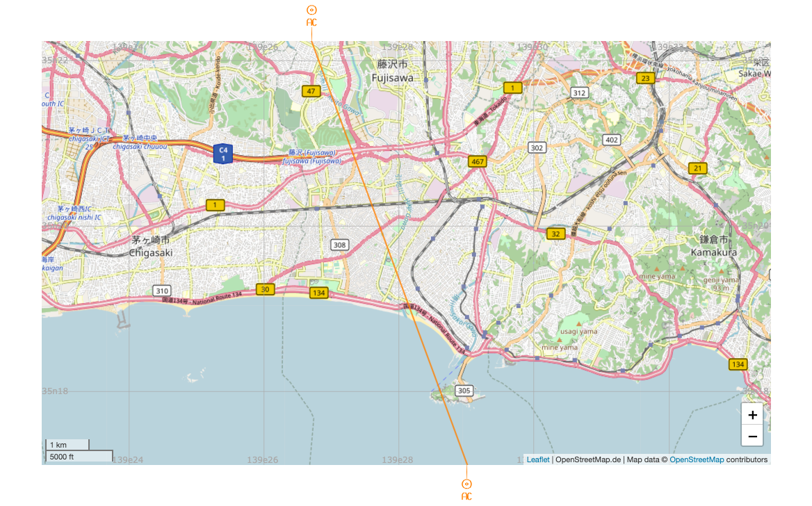
Task: Click the route 32 shield
Action: [555, 234]
